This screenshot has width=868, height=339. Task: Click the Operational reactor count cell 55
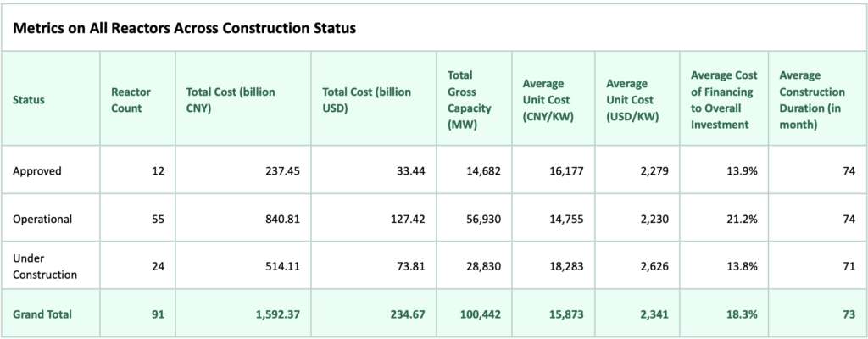point(156,219)
